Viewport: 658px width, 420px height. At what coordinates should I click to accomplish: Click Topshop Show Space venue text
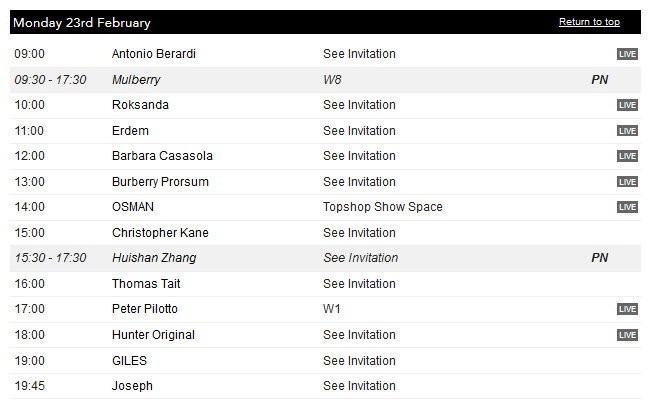tap(383, 207)
